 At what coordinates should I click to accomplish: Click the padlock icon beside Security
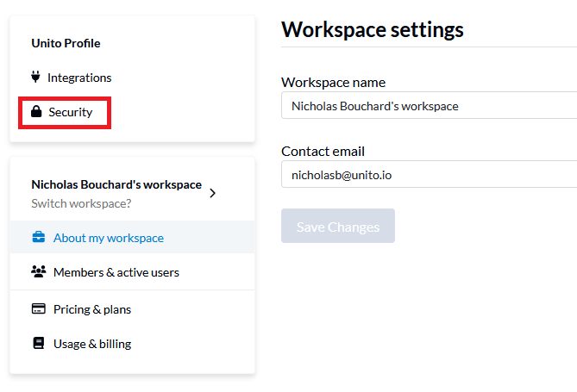pyautogui.click(x=36, y=111)
